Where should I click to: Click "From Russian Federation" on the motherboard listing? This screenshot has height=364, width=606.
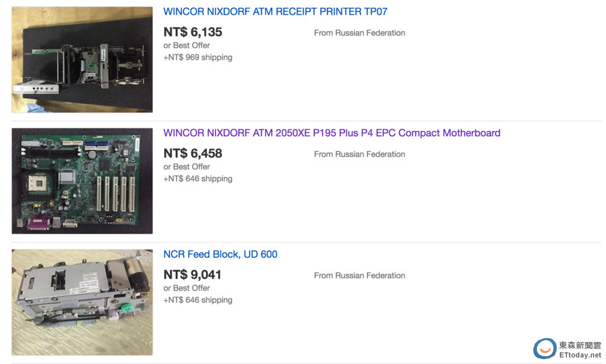point(359,154)
